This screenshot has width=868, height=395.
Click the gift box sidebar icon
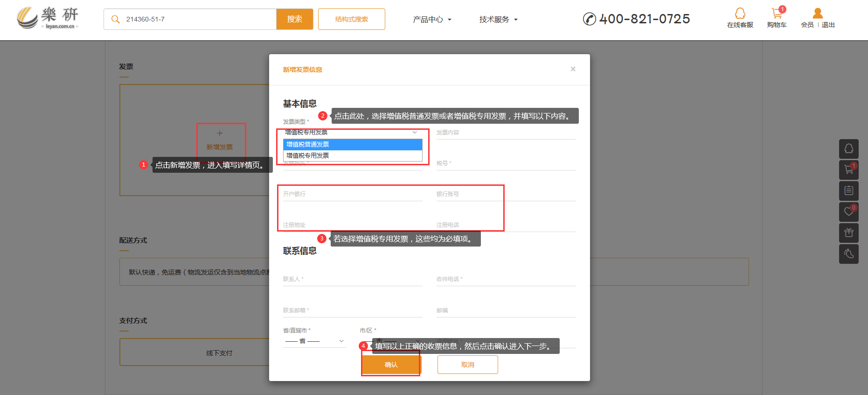848,233
